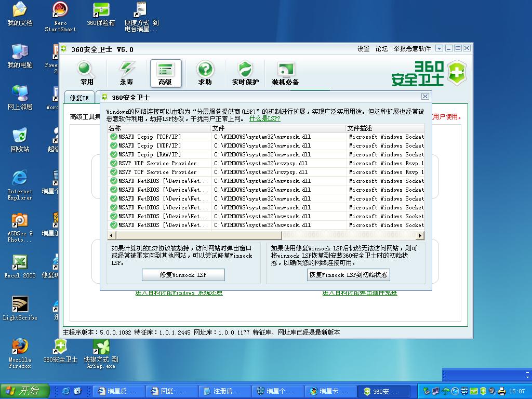Viewport: 532px width, 399px height.
Task: Open the 什么是LSP? link
Action: 264,119
